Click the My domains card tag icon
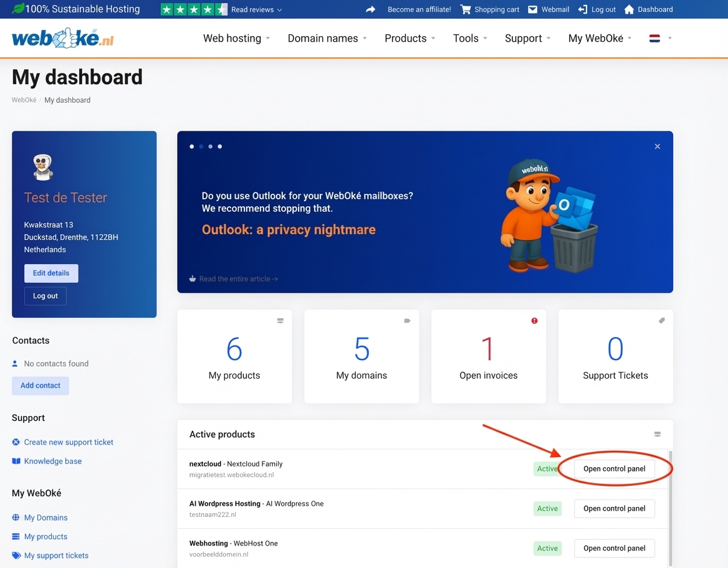728x568 pixels. [x=407, y=321]
